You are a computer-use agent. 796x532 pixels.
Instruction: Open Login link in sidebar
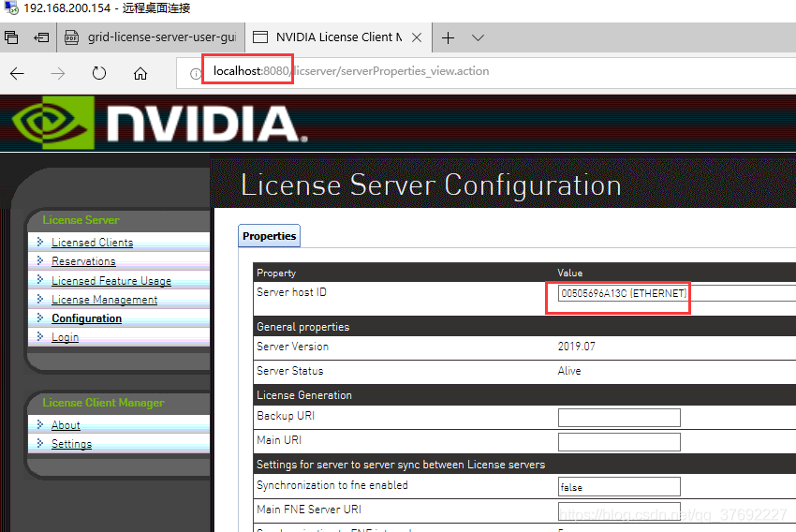click(65, 337)
